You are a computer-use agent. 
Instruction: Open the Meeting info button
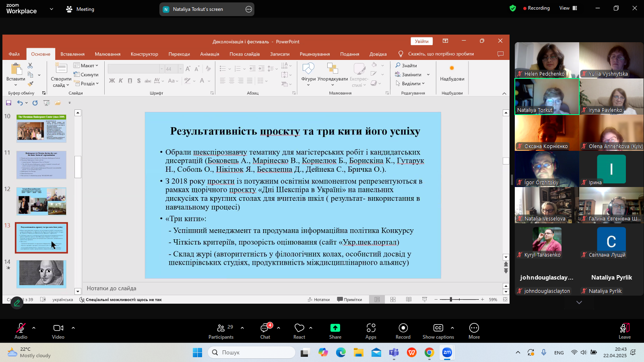pyautogui.click(x=80, y=9)
